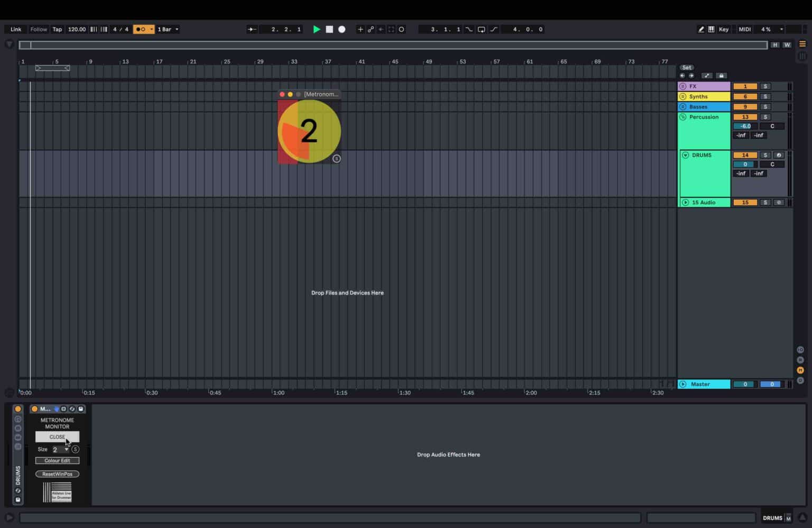Solo the Synths track
The width and height of the screenshot is (812, 528).
coord(765,96)
